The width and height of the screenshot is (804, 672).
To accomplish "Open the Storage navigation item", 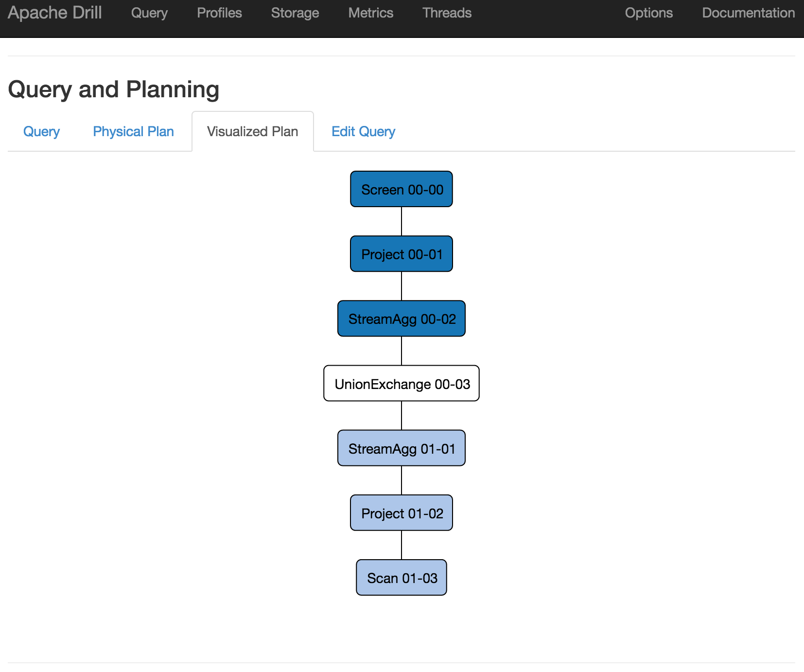I will (295, 13).
